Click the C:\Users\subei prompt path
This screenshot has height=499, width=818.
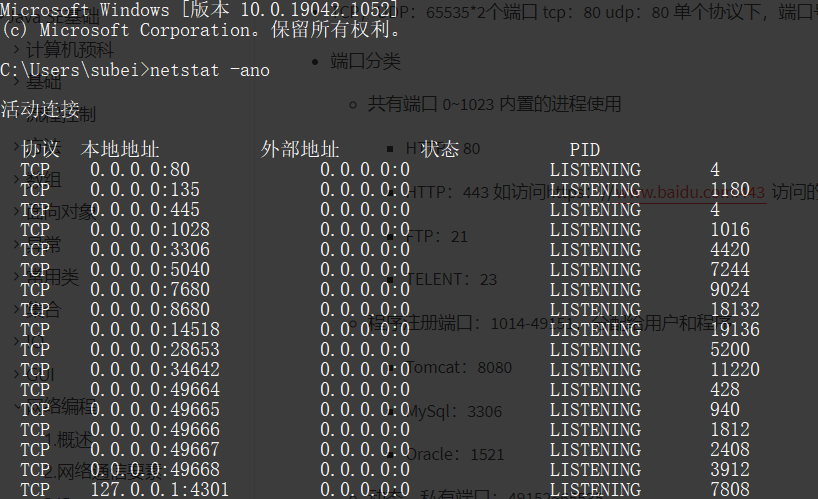point(73,70)
